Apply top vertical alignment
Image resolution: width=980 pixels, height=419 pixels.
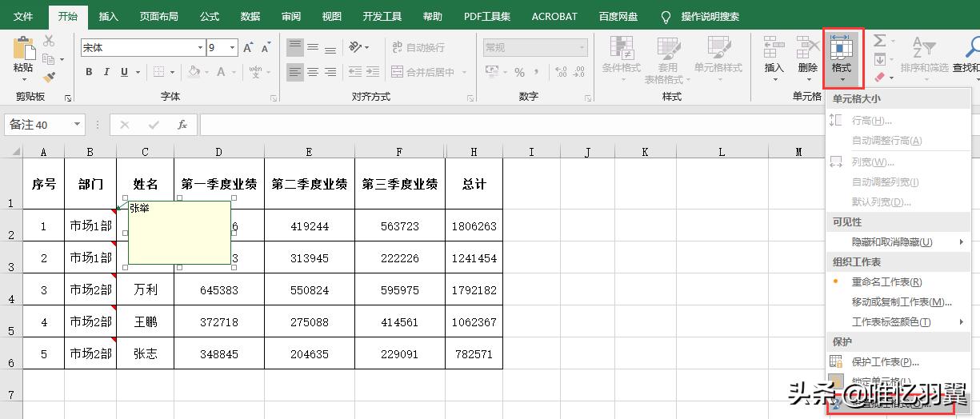295,48
